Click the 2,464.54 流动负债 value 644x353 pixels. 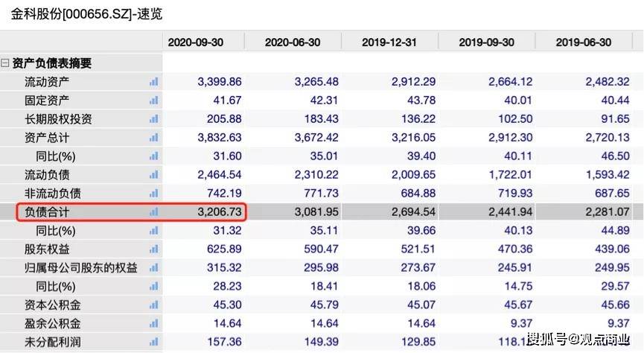[x=220, y=175]
